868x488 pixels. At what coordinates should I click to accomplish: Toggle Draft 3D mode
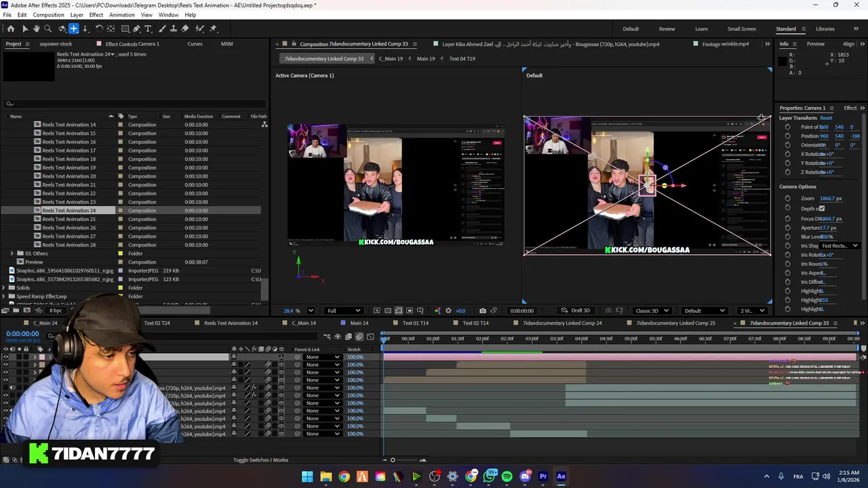(576, 310)
